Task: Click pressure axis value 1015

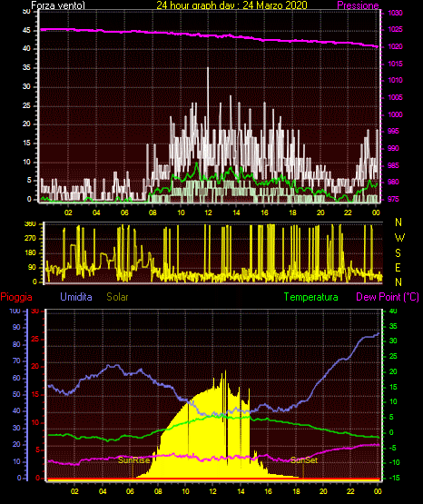Action: tap(395, 64)
